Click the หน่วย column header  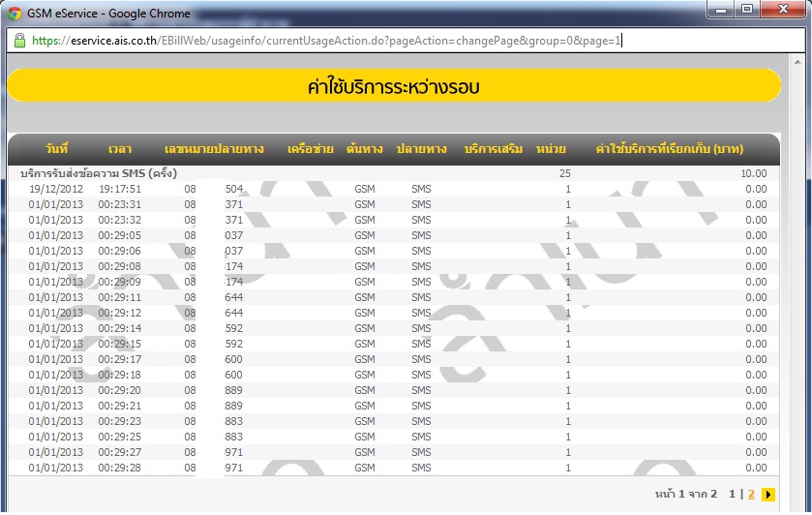(551, 149)
